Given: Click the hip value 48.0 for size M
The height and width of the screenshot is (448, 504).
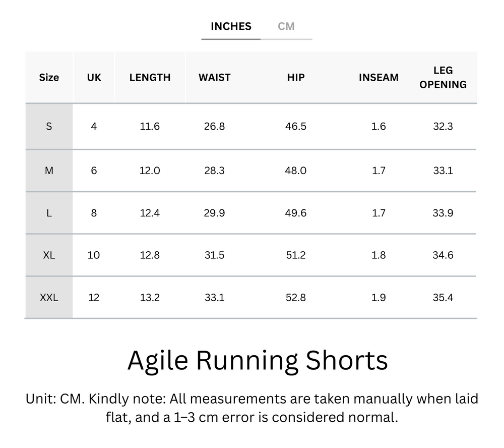Looking at the screenshot, I should point(296,171).
